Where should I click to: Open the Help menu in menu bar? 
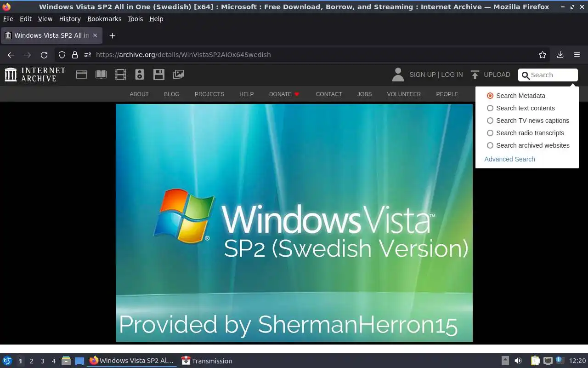[x=156, y=19]
